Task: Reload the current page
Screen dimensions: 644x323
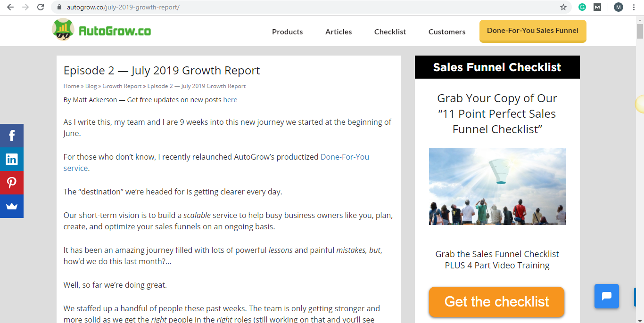Action: [x=41, y=7]
